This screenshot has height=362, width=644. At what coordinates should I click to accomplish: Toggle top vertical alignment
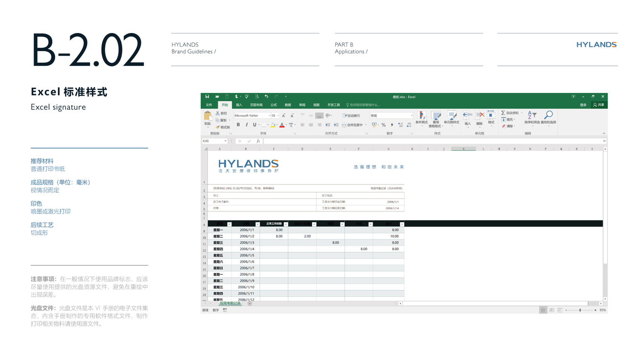click(303, 115)
